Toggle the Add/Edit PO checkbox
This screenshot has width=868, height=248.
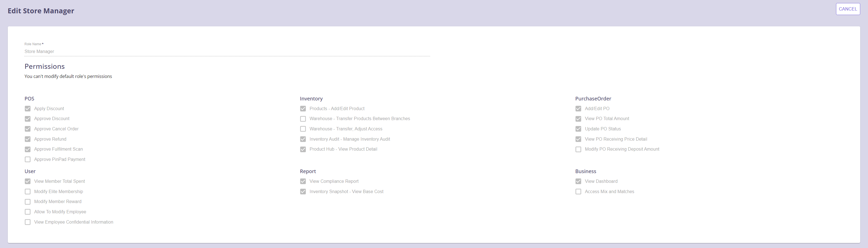coord(578,109)
